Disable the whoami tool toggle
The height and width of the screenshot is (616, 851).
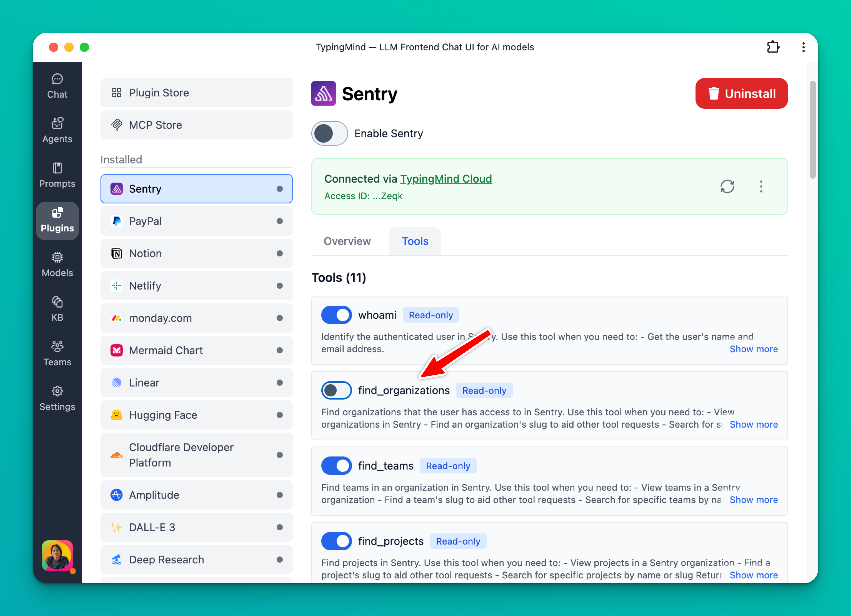[336, 315]
